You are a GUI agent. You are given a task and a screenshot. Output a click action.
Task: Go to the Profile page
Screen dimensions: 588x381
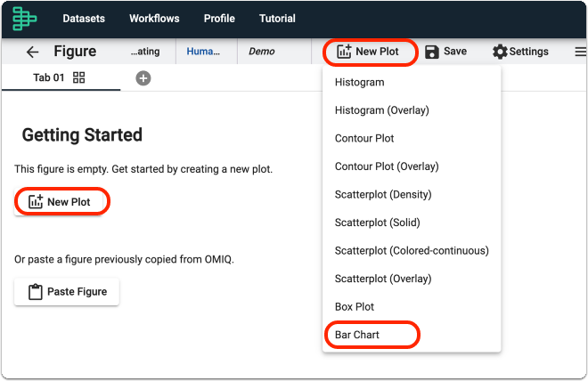[x=219, y=19]
